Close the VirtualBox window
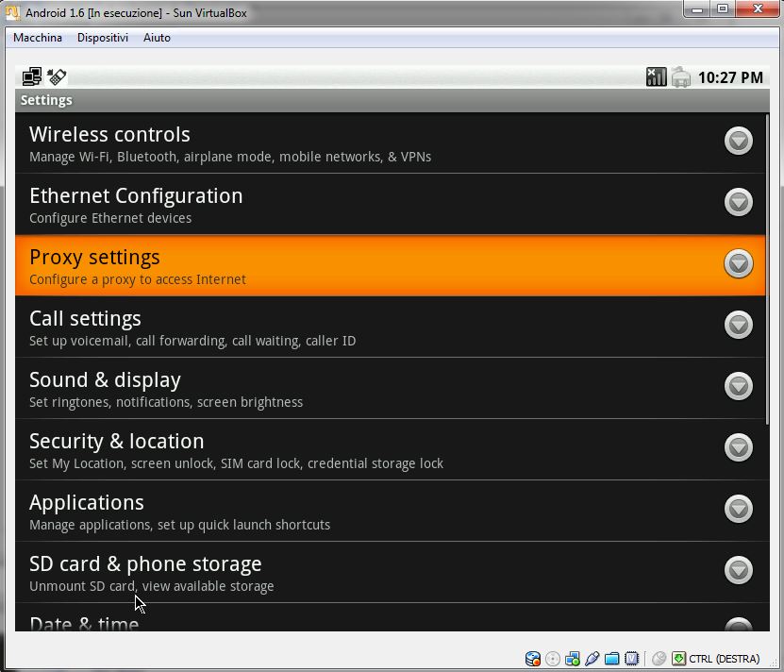The height and width of the screenshot is (672, 784). click(758, 9)
